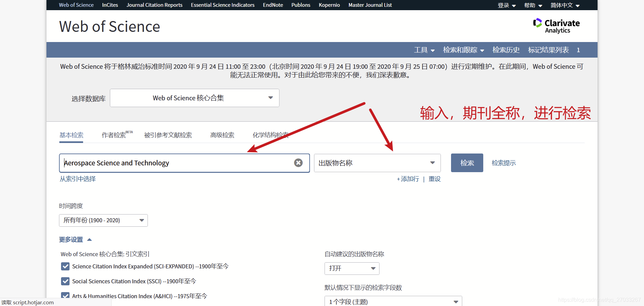The image size is (644, 306).
Task: Open 检索历史 page
Action: [506, 50]
